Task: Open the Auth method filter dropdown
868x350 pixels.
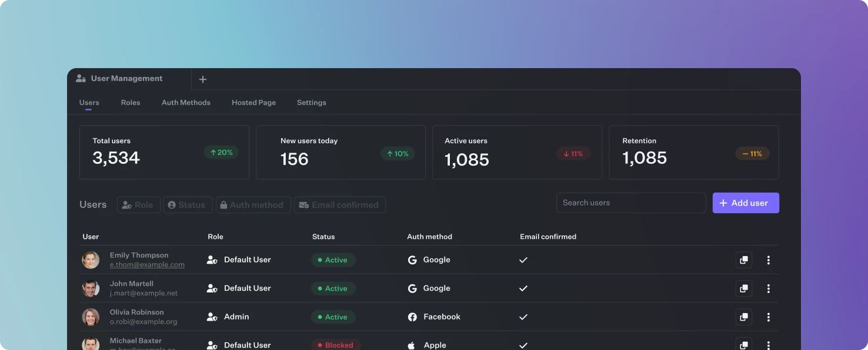Action: pos(253,204)
